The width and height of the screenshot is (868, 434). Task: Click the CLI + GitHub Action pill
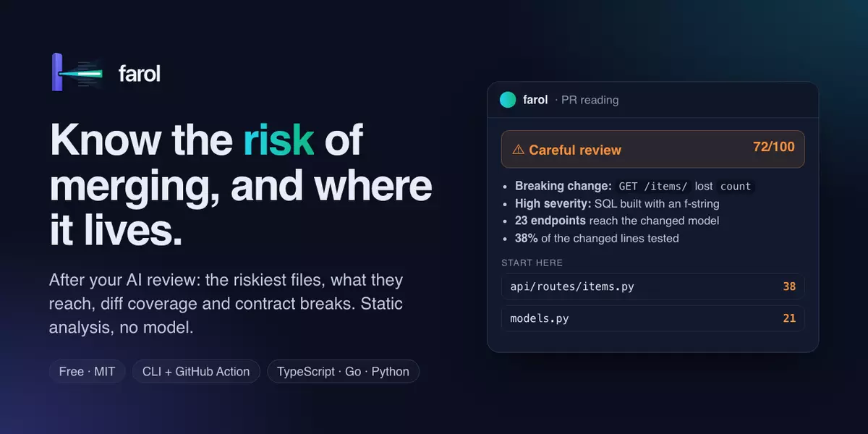(196, 372)
